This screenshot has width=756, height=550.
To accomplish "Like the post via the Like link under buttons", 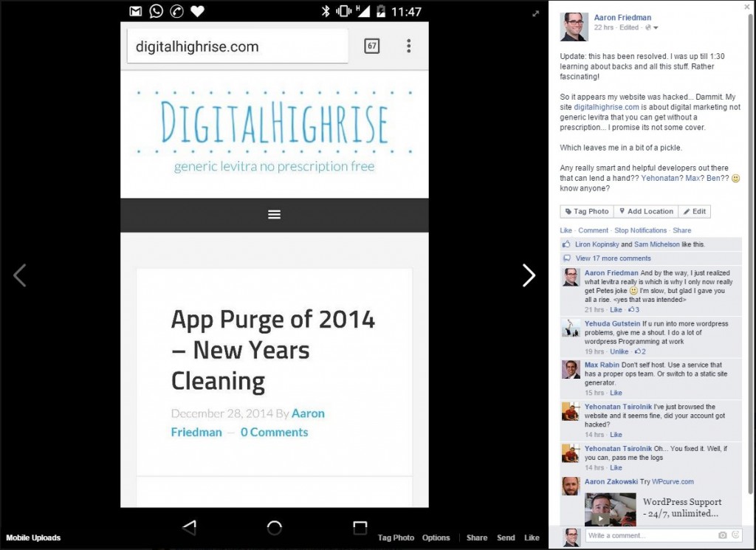I will click(566, 230).
